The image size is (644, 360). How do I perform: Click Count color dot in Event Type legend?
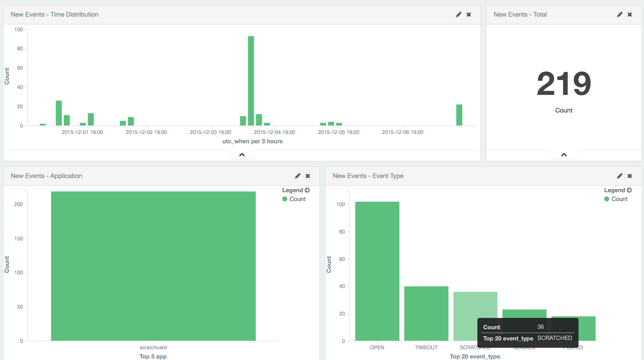coord(607,199)
